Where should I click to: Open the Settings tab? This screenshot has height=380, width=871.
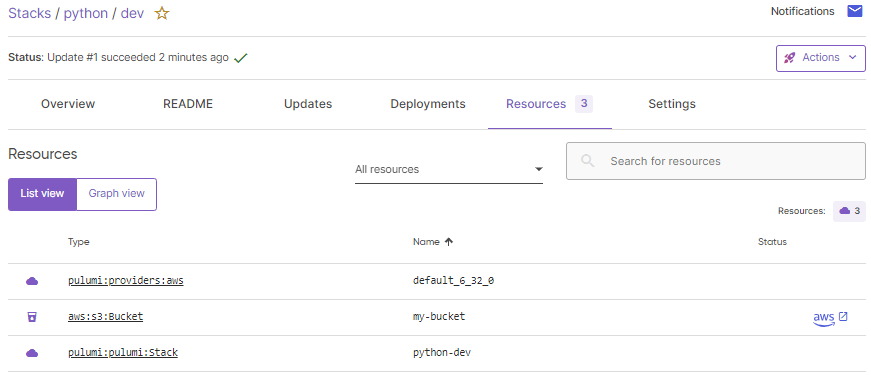point(672,104)
